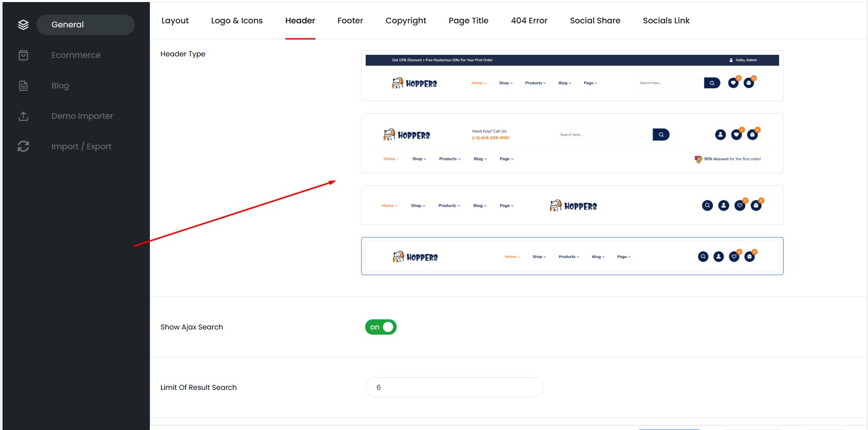Open the Copyright tab
868x430 pixels.
coord(406,21)
